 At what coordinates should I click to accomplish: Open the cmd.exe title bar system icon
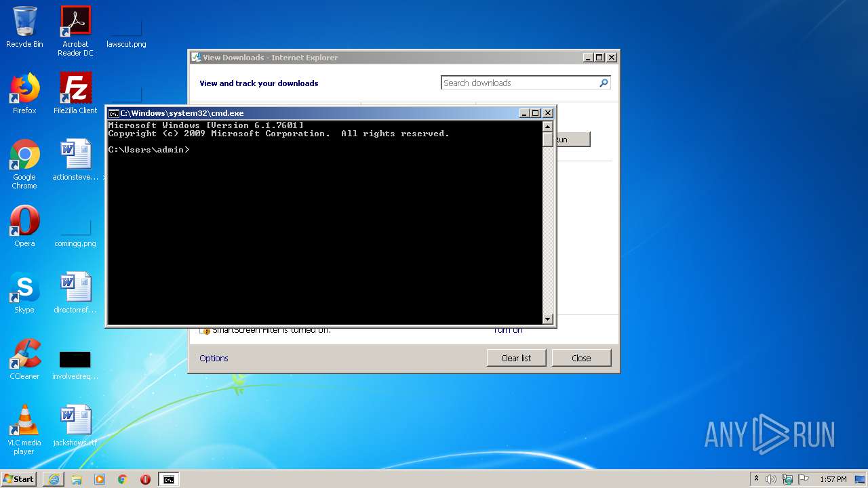pos(114,113)
